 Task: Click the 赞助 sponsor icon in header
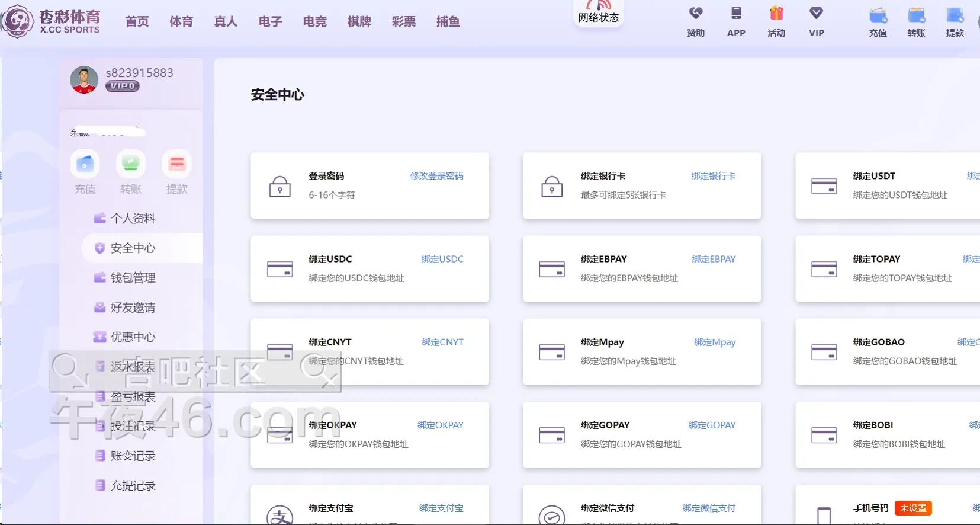coord(696,14)
